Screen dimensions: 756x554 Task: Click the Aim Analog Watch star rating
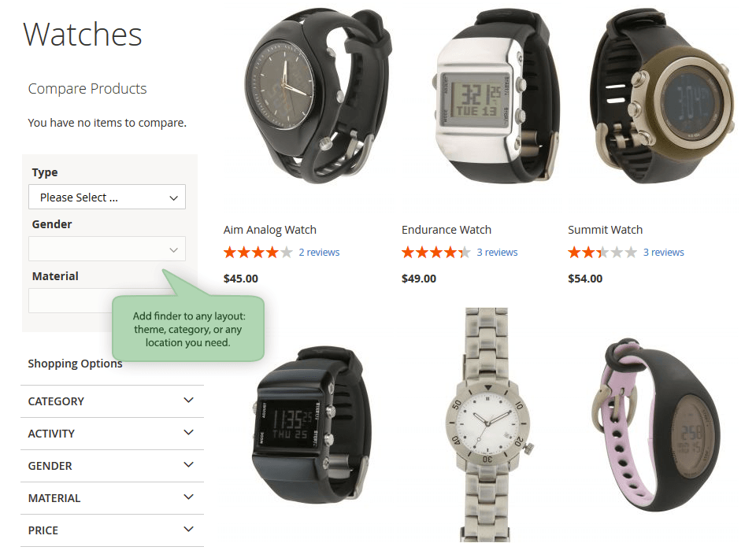pyautogui.click(x=258, y=252)
